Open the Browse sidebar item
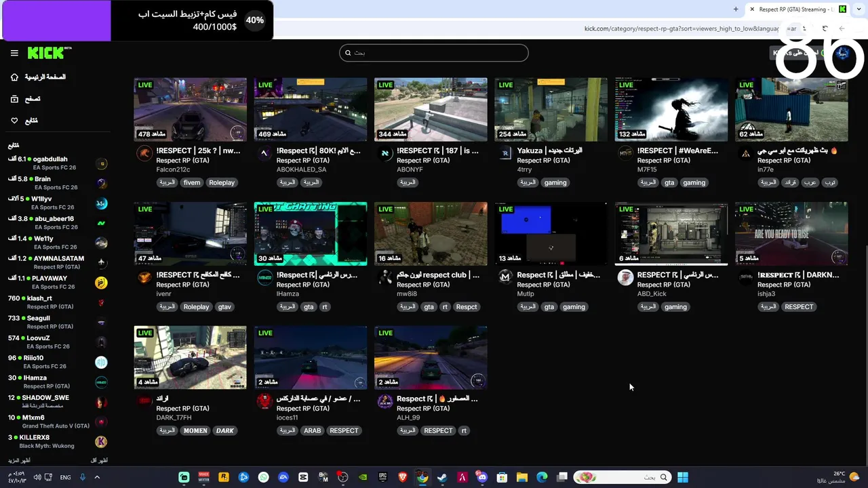Screen dimensions: 868x488 pos(26,99)
